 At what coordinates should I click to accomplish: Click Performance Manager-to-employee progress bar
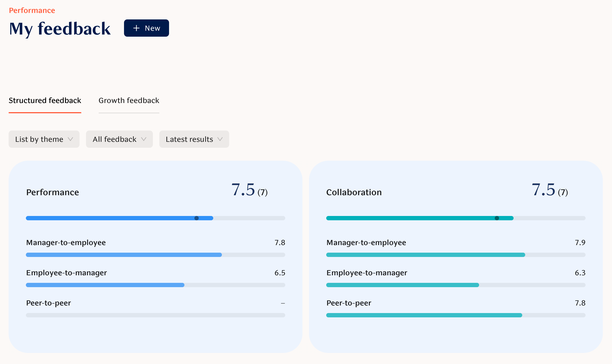(x=155, y=255)
